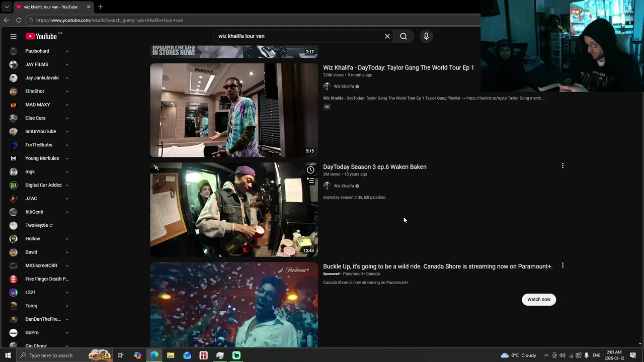This screenshot has width=644, height=362.
Task: Open David channel in sidebar
Action: click(39, 252)
